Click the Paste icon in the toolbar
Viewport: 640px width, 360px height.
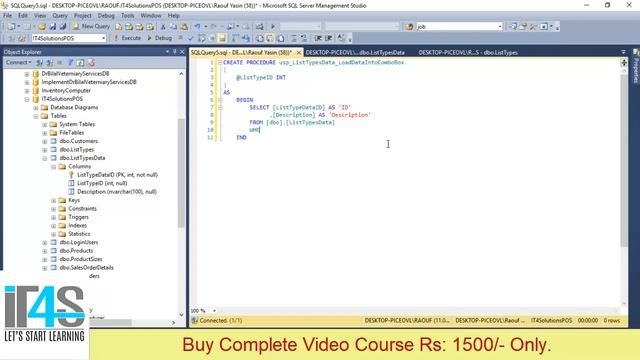click(x=184, y=27)
